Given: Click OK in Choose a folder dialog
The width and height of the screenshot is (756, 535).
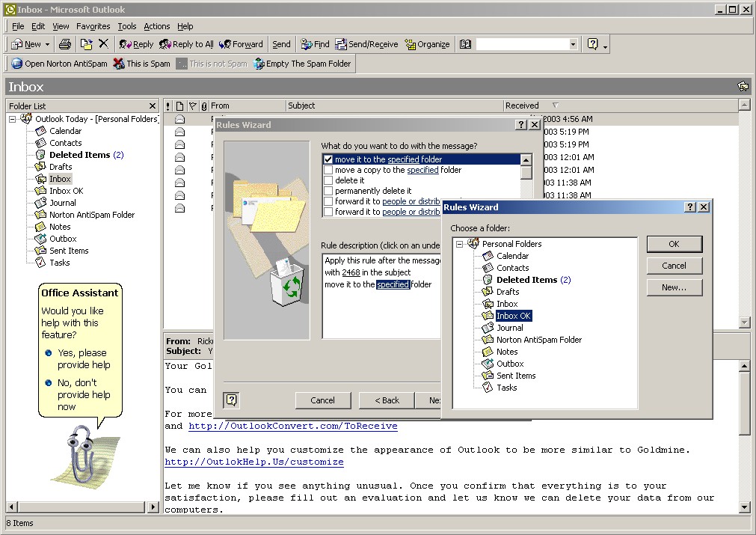Looking at the screenshot, I should pyautogui.click(x=674, y=244).
